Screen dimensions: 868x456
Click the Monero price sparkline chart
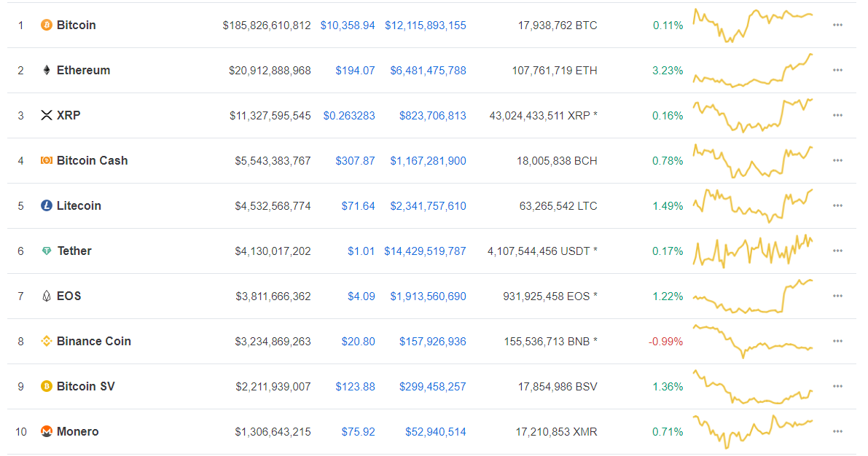point(753,432)
